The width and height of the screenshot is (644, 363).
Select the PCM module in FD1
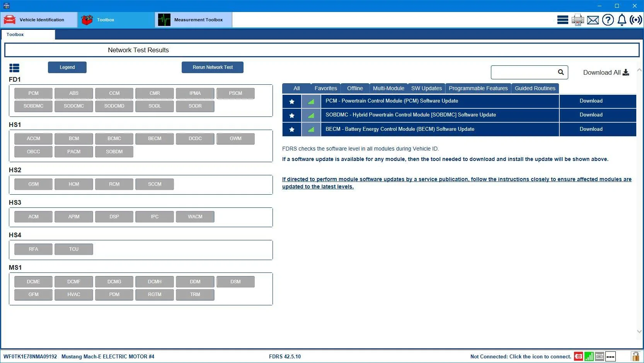pyautogui.click(x=33, y=93)
